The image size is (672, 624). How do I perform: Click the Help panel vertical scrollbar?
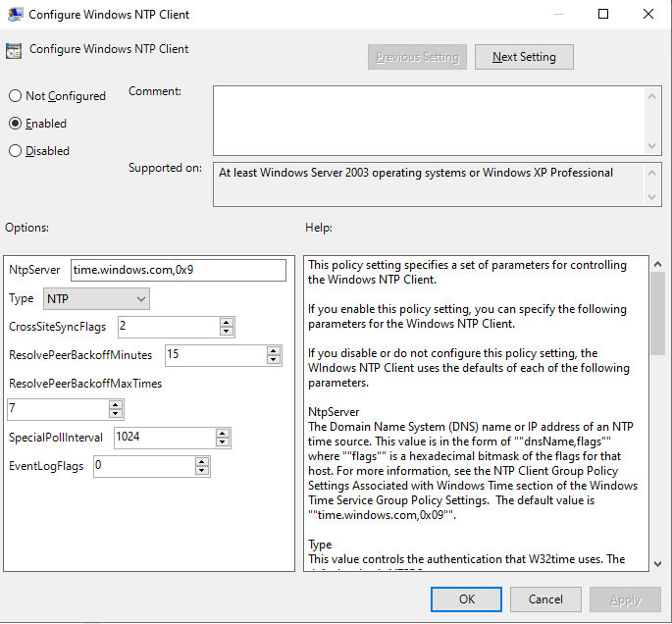656,412
